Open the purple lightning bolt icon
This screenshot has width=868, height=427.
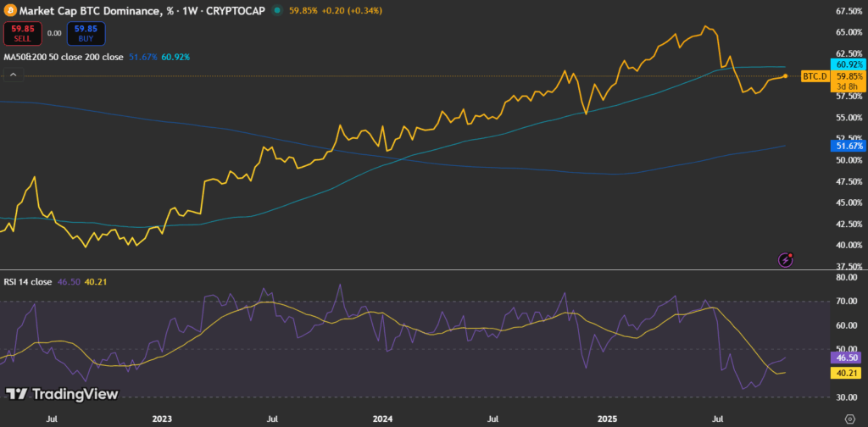click(x=786, y=259)
